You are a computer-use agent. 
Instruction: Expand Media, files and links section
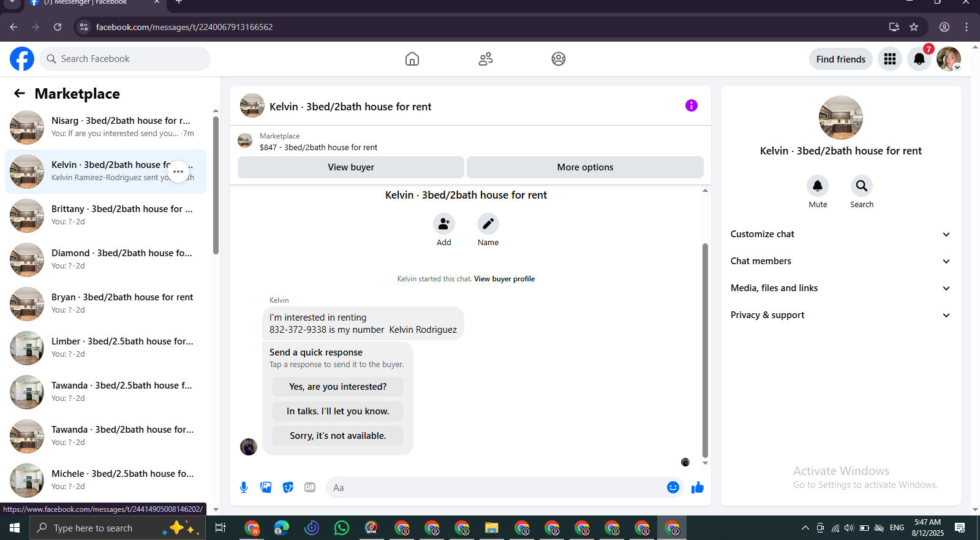pos(840,288)
